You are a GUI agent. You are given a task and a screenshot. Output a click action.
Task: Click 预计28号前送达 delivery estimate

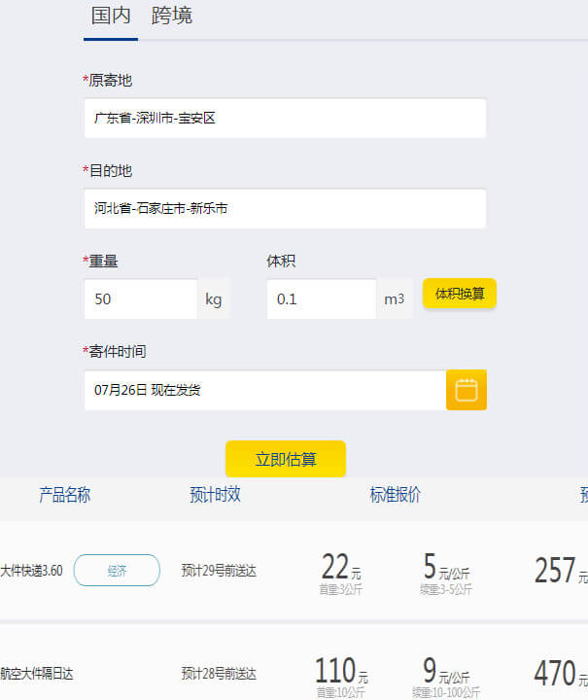pyautogui.click(x=219, y=674)
